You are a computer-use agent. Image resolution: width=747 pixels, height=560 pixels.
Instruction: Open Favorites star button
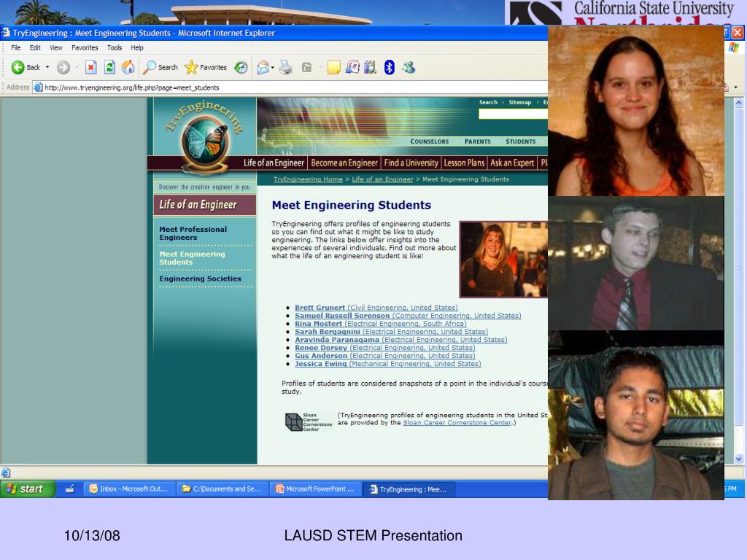[x=205, y=68]
